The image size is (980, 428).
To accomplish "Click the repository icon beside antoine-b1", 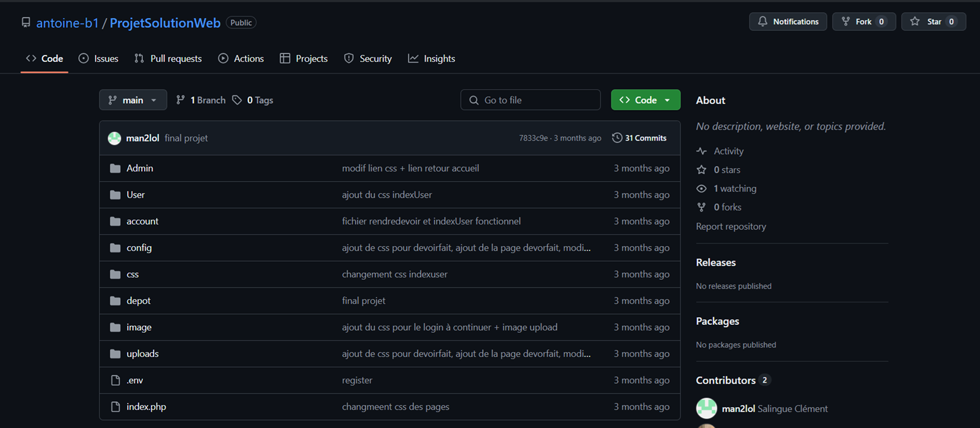I will tap(26, 23).
